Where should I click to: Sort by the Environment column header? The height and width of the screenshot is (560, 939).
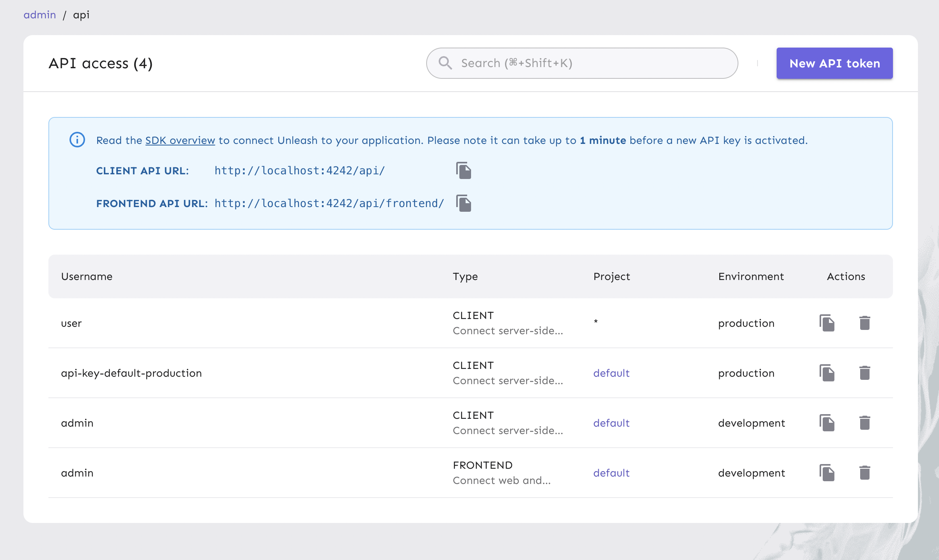pos(750,276)
